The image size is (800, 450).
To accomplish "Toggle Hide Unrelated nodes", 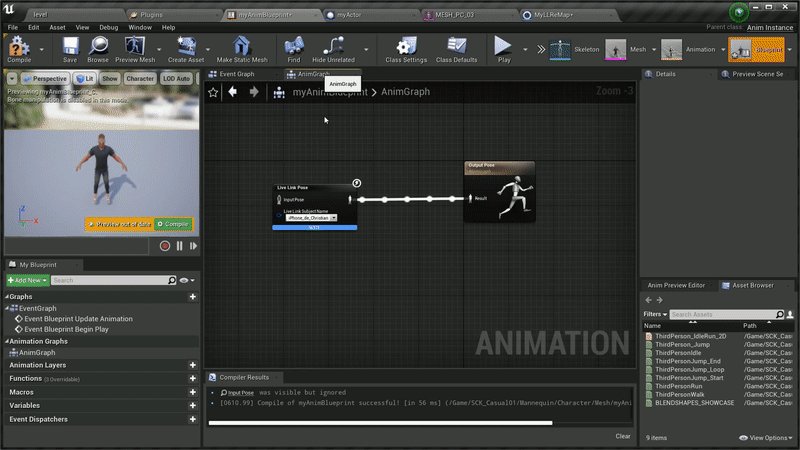I will [x=334, y=49].
